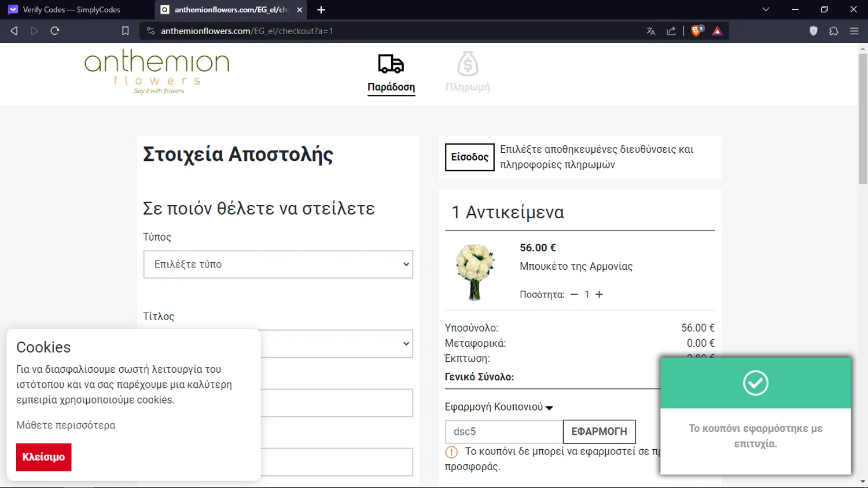Click Μάθετε περισσότερα cookies link
868x488 pixels.
click(66, 425)
